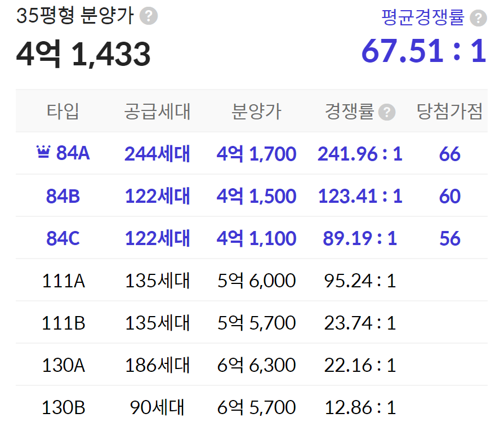Select the 56 winning score cell
504x431 pixels.
pos(450,239)
